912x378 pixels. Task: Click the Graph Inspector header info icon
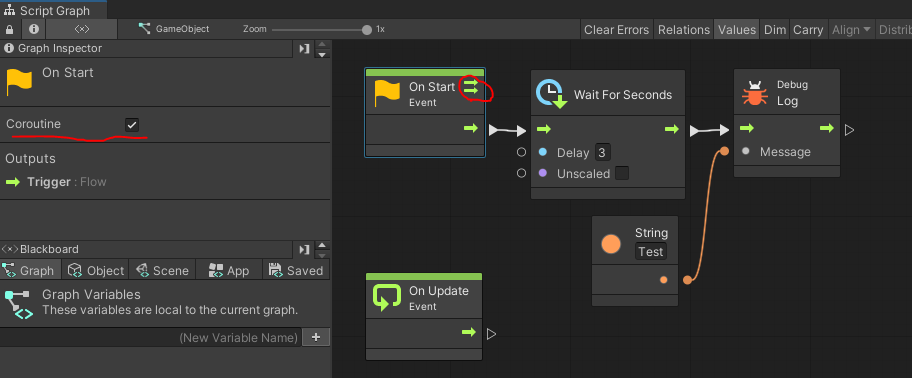(9, 48)
